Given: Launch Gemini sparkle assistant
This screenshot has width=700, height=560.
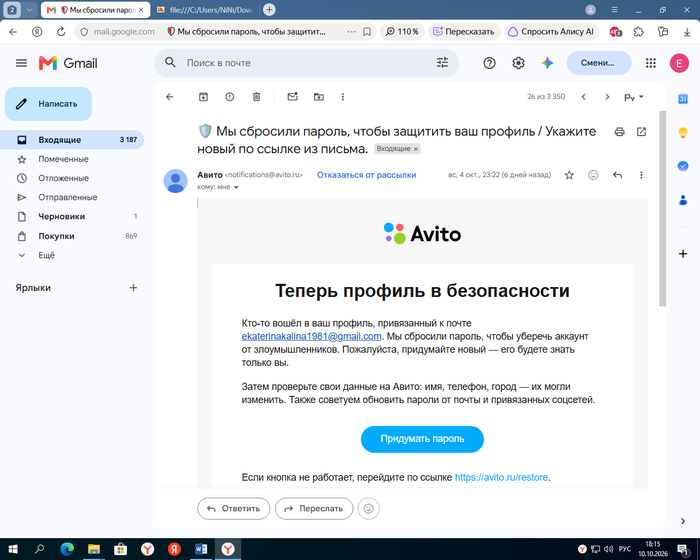Looking at the screenshot, I should coord(547,63).
